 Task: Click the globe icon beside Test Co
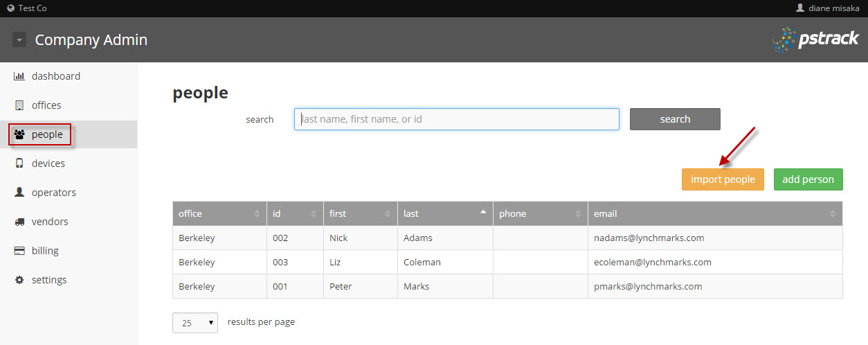pyautogui.click(x=10, y=8)
